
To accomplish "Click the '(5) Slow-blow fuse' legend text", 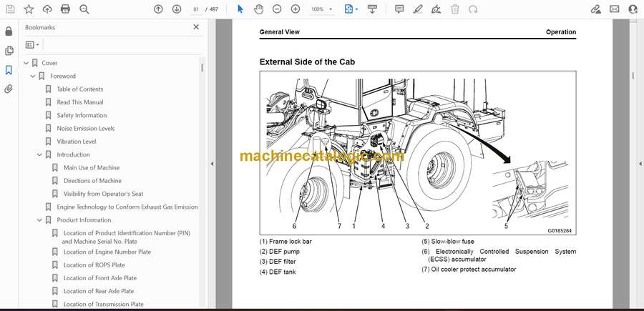I will click(448, 241).
